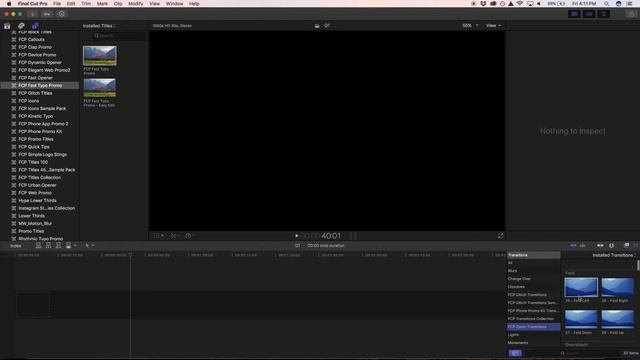
Task: Open the Photos and Audio sidebar icon
Action: pos(21,26)
